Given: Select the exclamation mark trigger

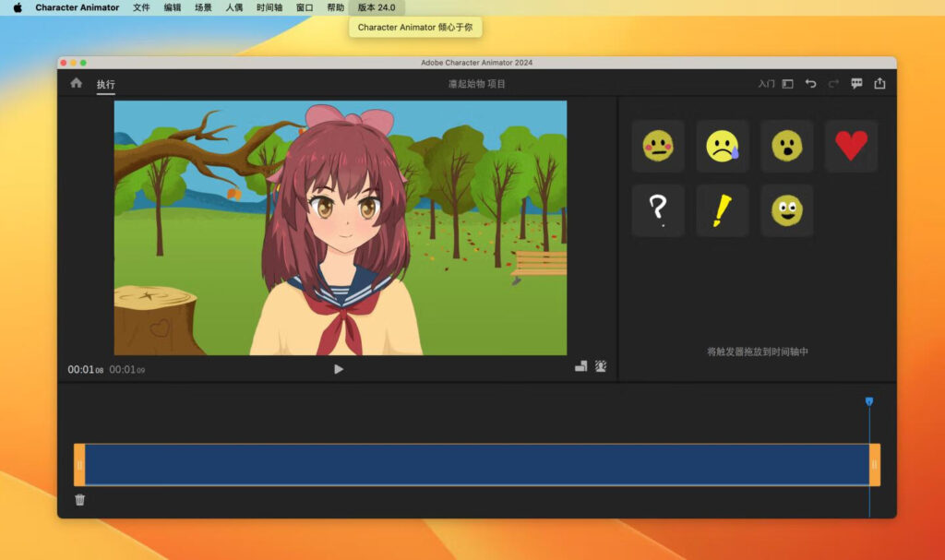Looking at the screenshot, I should 722,210.
